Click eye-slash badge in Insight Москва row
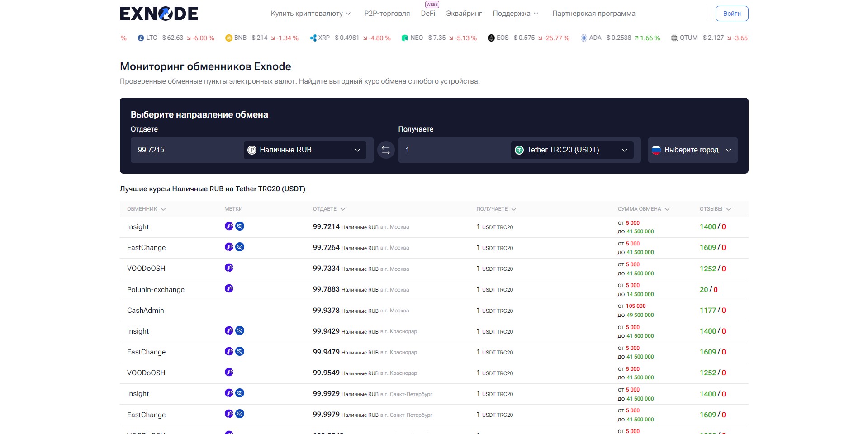 click(x=240, y=226)
